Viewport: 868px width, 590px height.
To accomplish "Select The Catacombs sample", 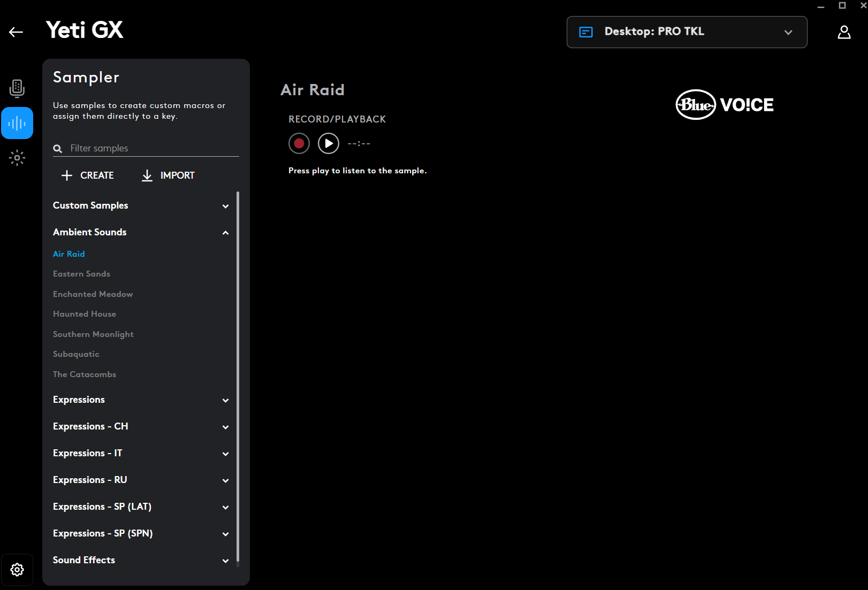I will (x=85, y=374).
